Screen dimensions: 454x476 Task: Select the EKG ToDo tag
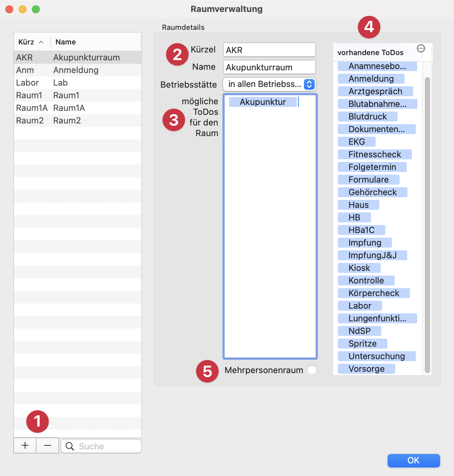(x=356, y=142)
